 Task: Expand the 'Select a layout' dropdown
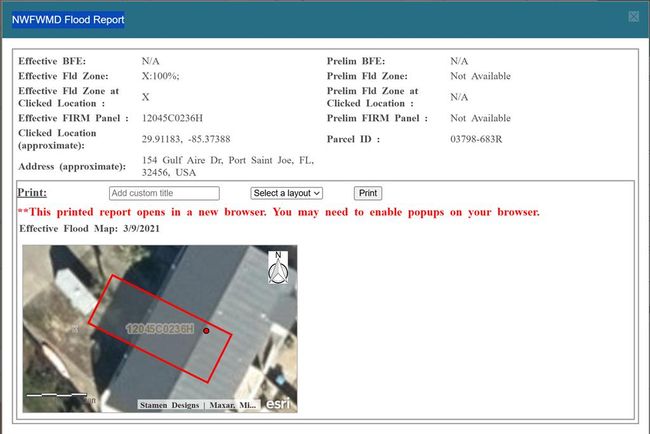pos(287,193)
